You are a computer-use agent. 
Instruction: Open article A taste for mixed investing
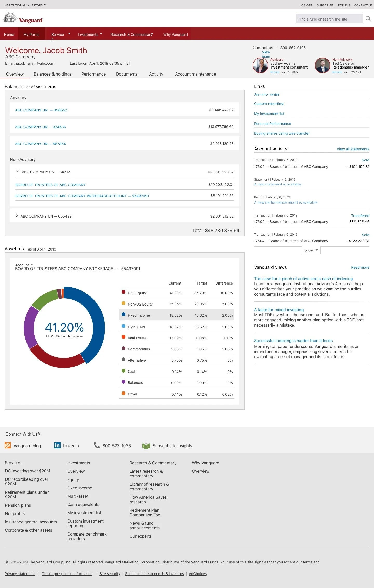pos(279,310)
